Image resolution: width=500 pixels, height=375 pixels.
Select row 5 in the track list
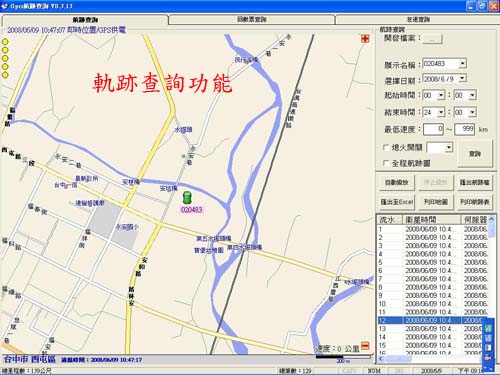coord(433,262)
